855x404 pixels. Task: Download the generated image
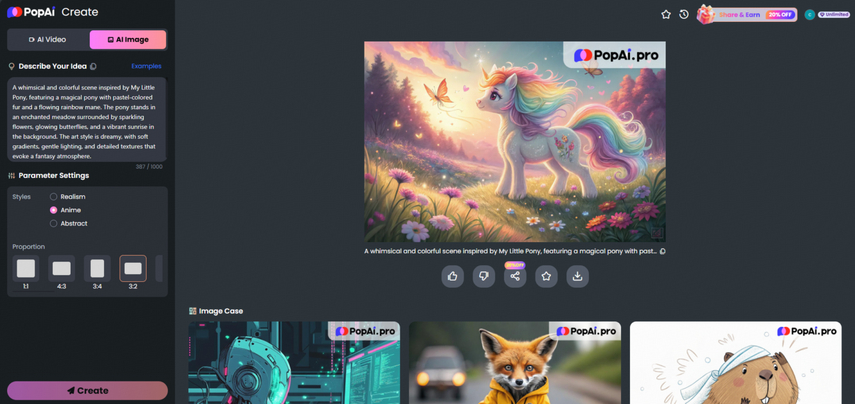click(x=577, y=276)
